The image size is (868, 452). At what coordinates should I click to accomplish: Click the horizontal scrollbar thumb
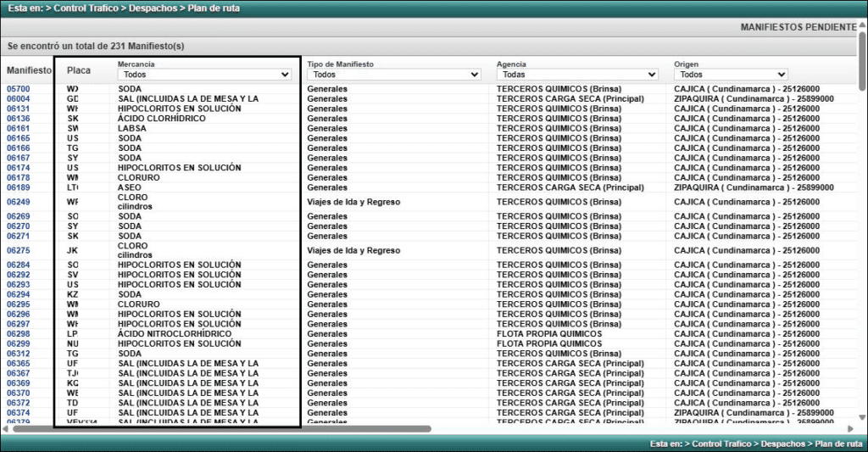[x=220, y=429]
